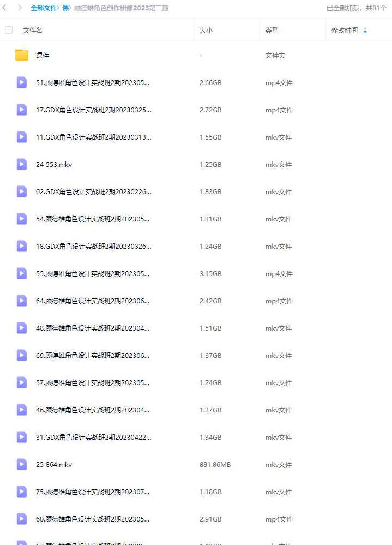Toggle the select-all checkbox in header

[x=9, y=30]
